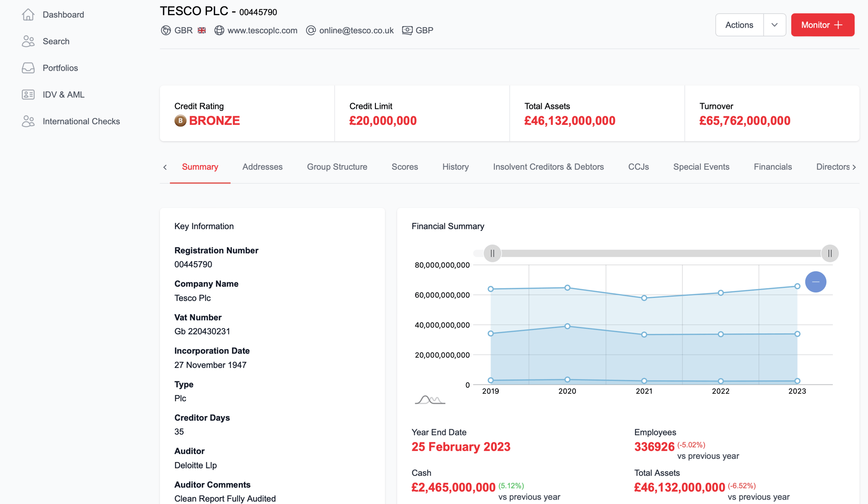
Task: Click the Portfolios inbox icon
Action: tap(28, 68)
